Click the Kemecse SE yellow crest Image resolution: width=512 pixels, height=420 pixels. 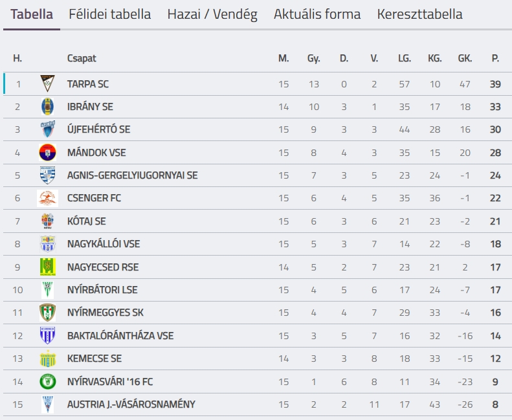coord(47,359)
